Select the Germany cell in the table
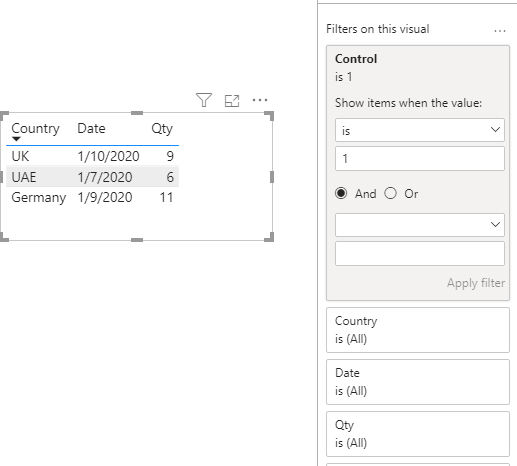This screenshot has width=517, height=466. coord(39,198)
